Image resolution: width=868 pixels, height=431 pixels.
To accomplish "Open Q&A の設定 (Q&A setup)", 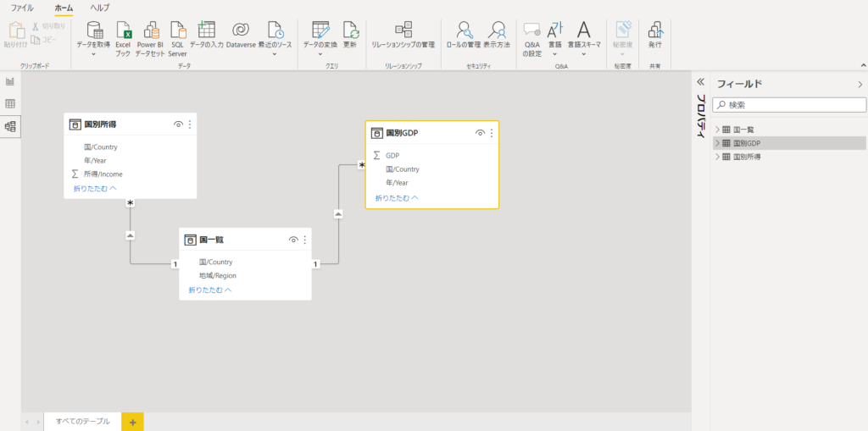I will click(x=531, y=30).
